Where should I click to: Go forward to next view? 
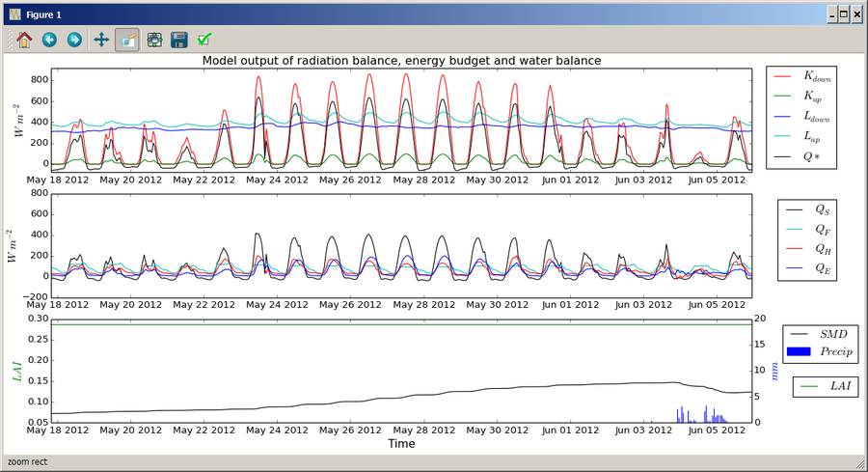[x=74, y=40]
